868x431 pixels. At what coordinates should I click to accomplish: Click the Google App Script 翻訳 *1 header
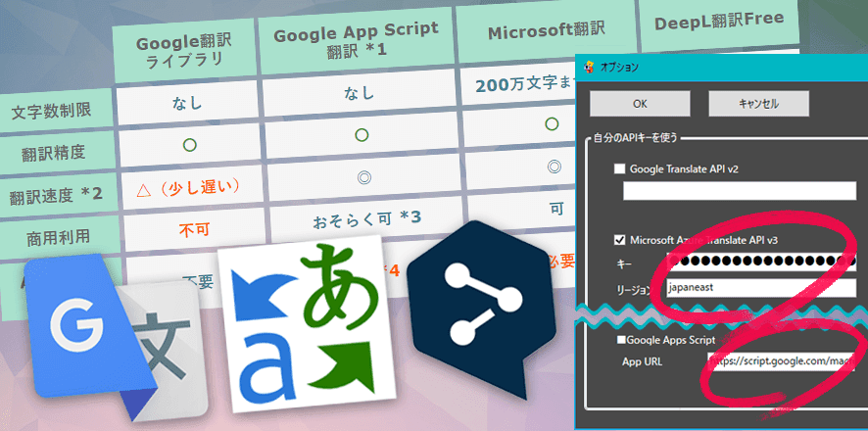tap(357, 41)
